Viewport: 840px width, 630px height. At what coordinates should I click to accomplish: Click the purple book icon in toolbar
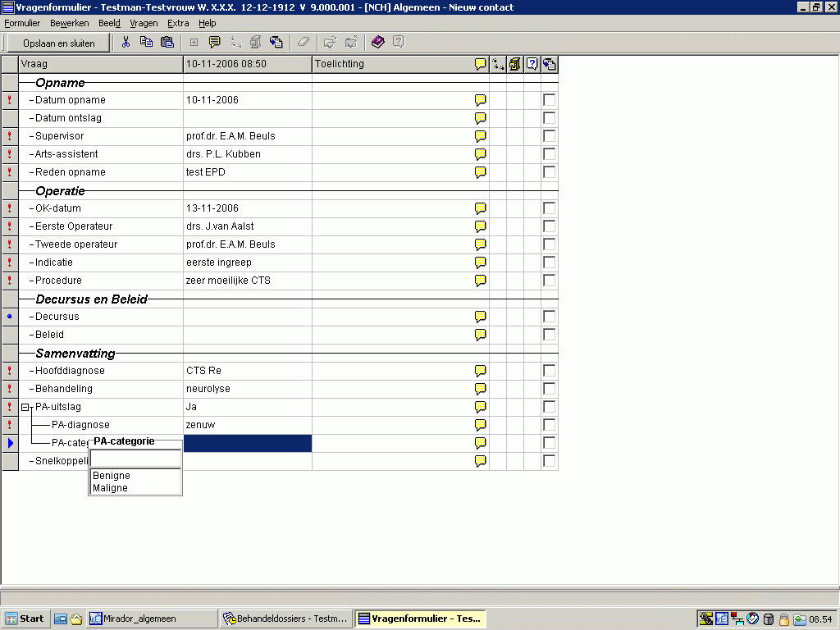pos(377,43)
